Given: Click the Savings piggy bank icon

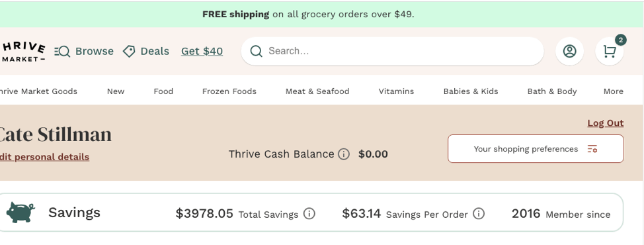Looking at the screenshot, I should pyautogui.click(x=20, y=212).
